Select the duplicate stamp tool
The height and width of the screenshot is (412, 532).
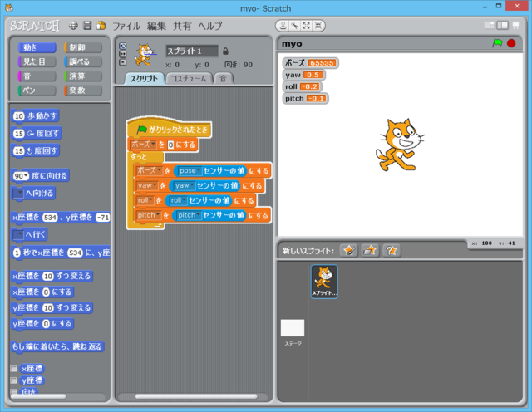coord(283,26)
